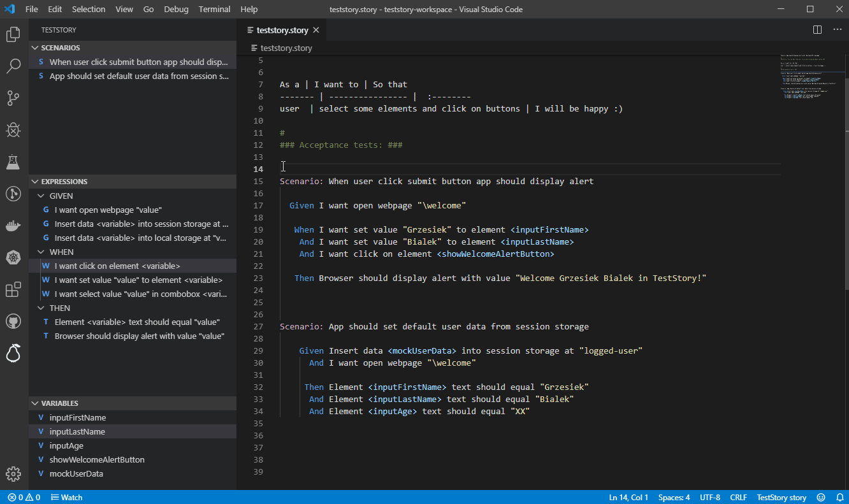Open the Go menu
The height and width of the screenshot is (504, 849).
click(x=149, y=9)
